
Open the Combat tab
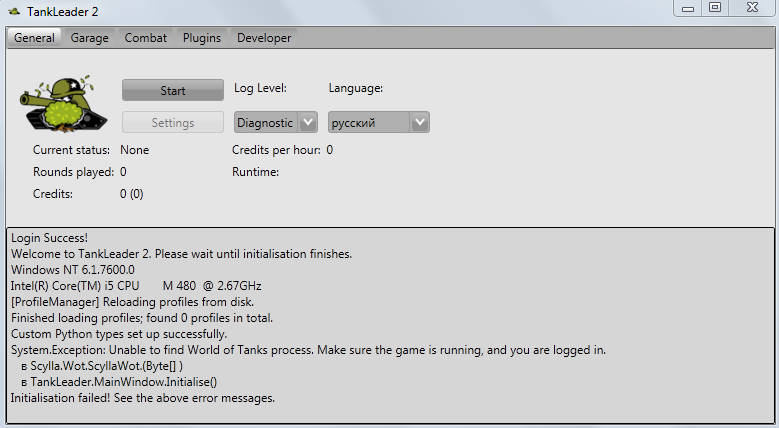[x=146, y=38]
